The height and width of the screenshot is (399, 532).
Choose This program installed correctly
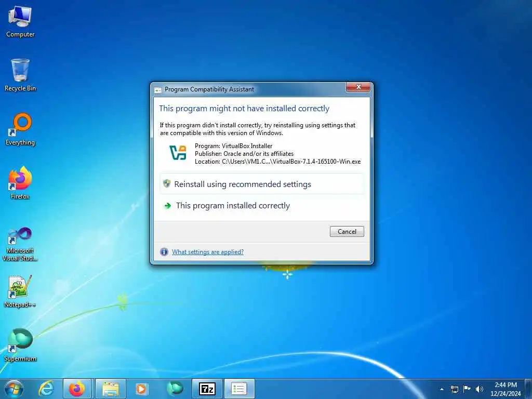[x=262, y=206]
